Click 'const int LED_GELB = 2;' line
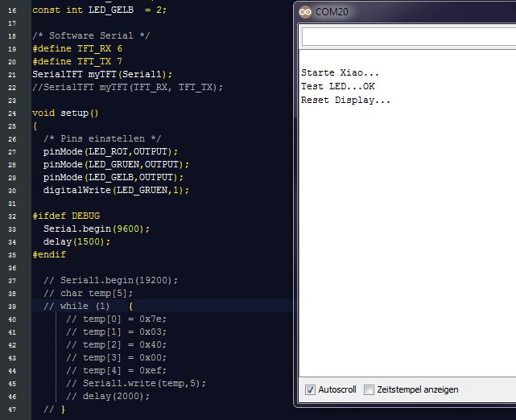Screen dimensions: 516x420 pyautogui.click(x=99, y=10)
